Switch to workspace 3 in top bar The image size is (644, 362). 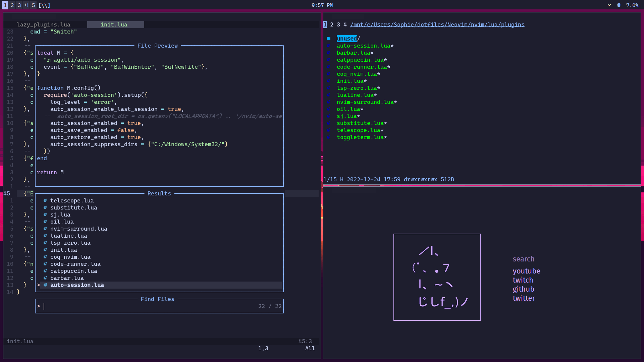point(19,5)
